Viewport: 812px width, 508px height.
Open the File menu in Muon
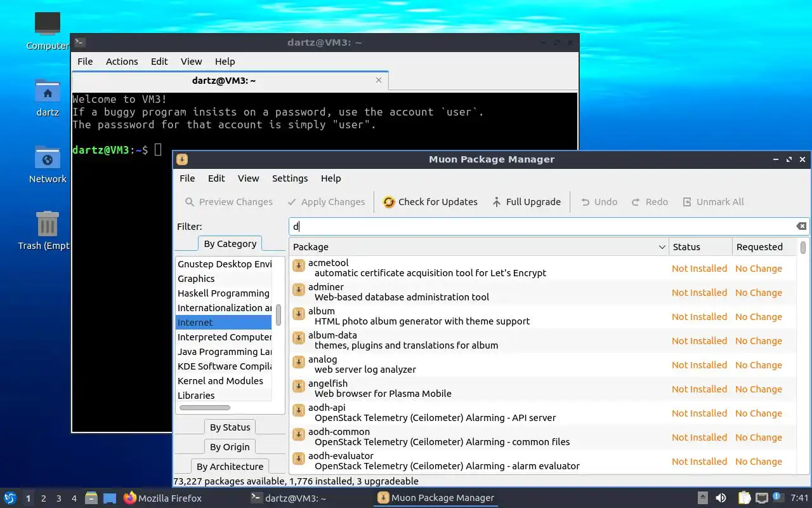tap(187, 178)
